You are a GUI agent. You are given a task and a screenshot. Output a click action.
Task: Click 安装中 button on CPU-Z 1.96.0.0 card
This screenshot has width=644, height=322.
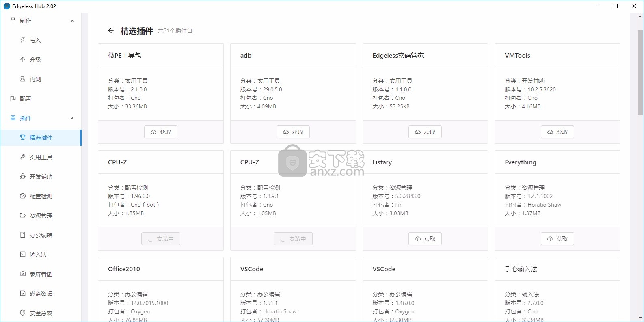[161, 239]
